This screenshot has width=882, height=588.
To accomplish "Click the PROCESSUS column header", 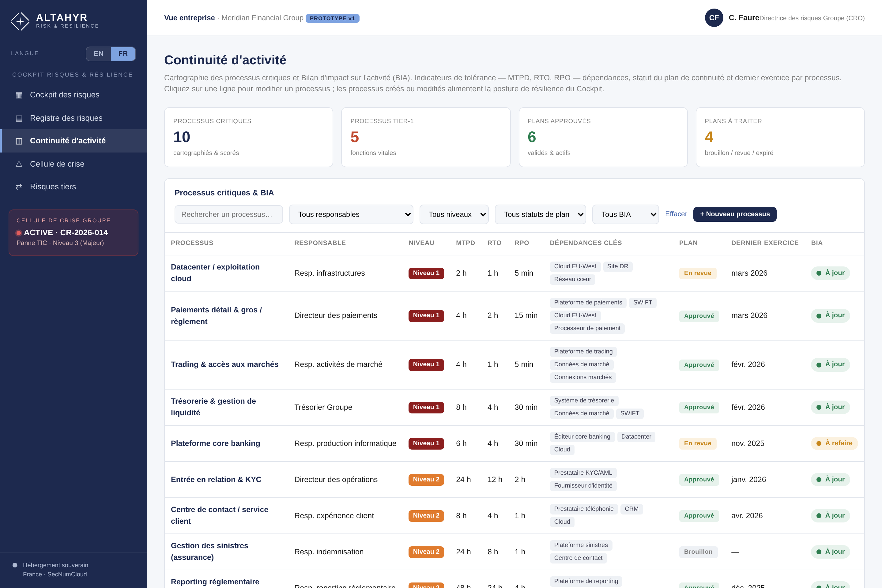I will click(192, 243).
